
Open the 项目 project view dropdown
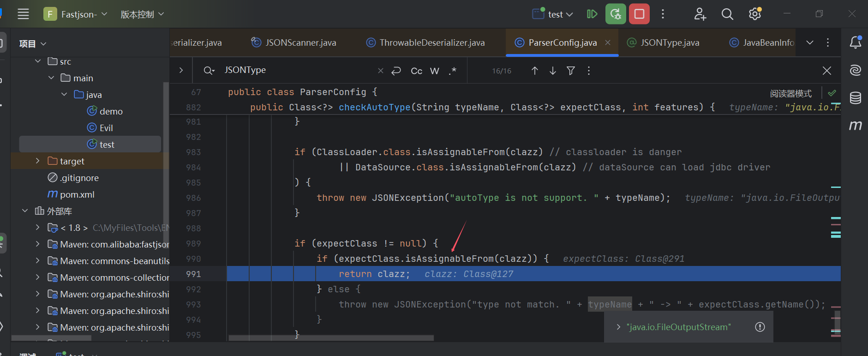pyautogui.click(x=33, y=43)
